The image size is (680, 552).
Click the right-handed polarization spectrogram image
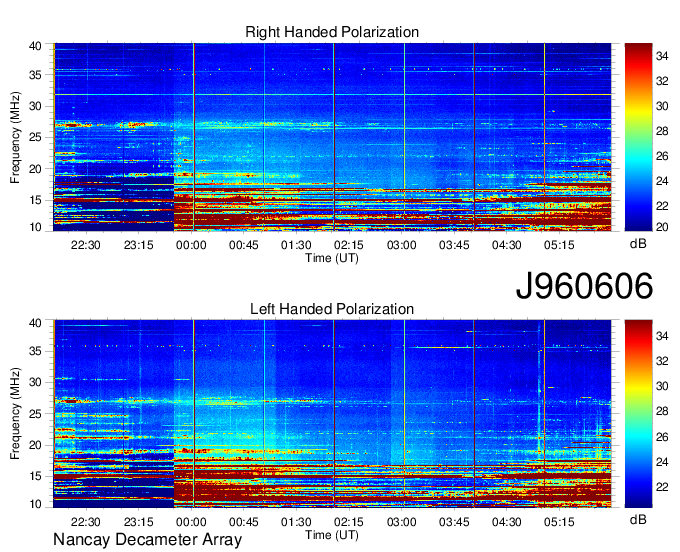[x=332, y=137]
